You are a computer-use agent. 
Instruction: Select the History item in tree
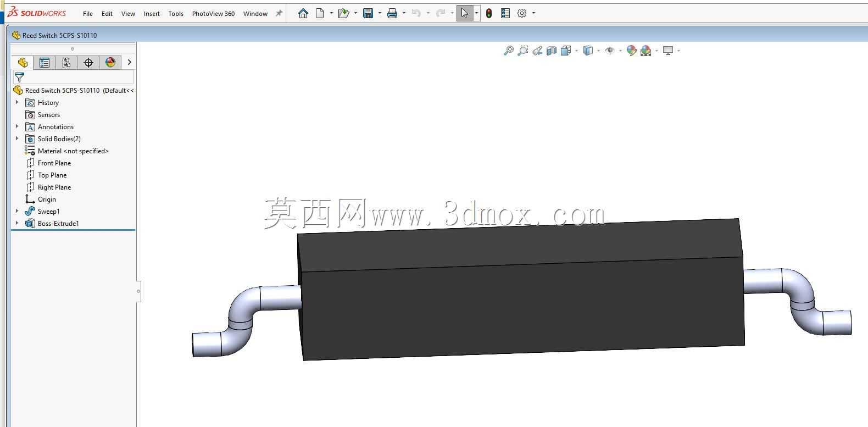[48, 103]
